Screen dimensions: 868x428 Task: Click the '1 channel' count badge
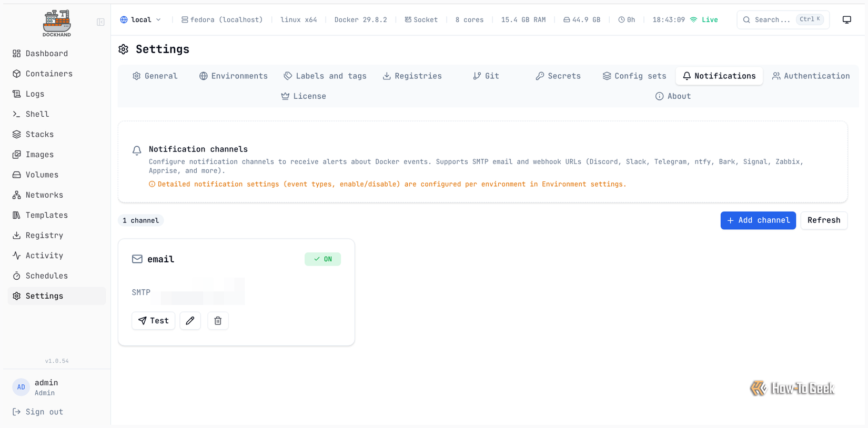click(140, 221)
